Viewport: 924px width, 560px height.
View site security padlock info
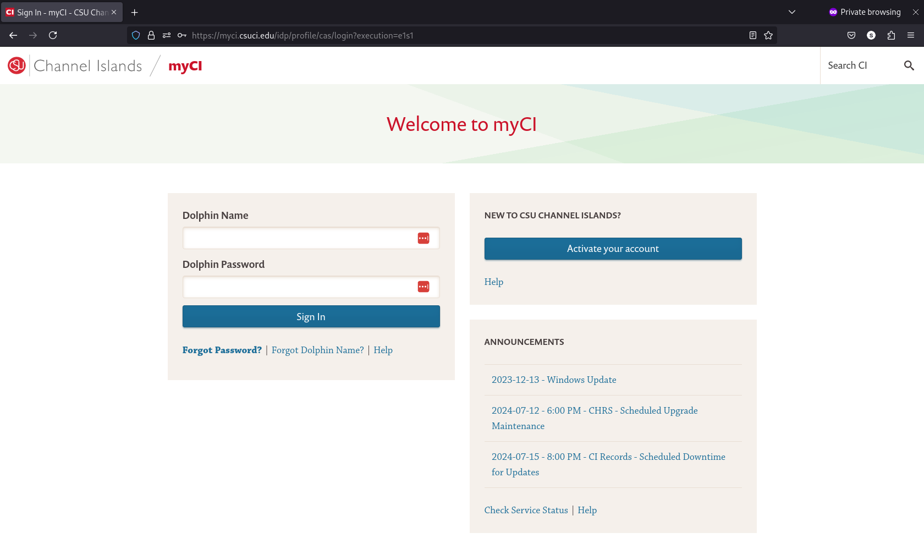tap(151, 35)
